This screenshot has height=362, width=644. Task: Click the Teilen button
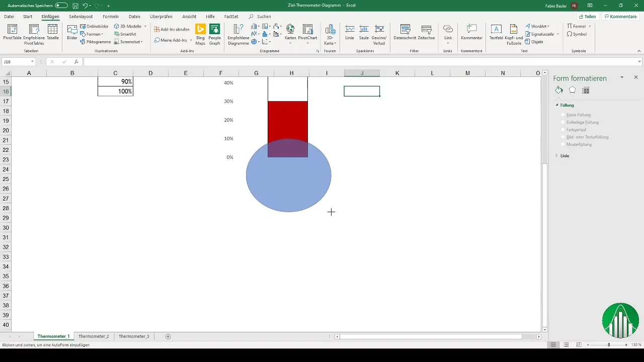point(587,17)
